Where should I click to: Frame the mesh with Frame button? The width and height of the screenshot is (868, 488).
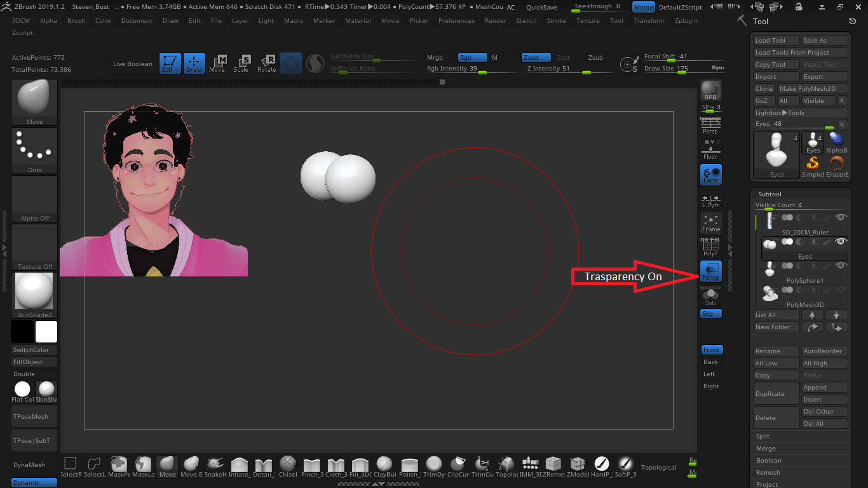pos(710,223)
